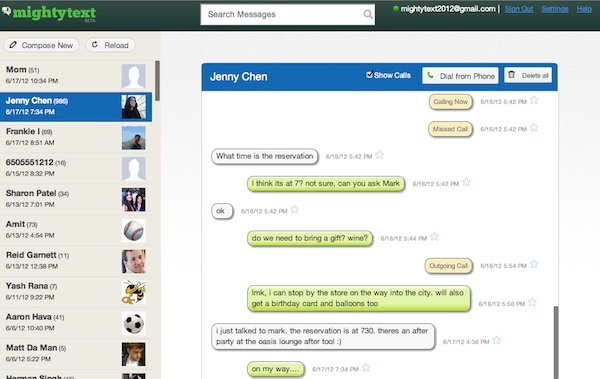Open the Frankie I conversation
The height and width of the screenshot is (379, 600).
[76, 138]
